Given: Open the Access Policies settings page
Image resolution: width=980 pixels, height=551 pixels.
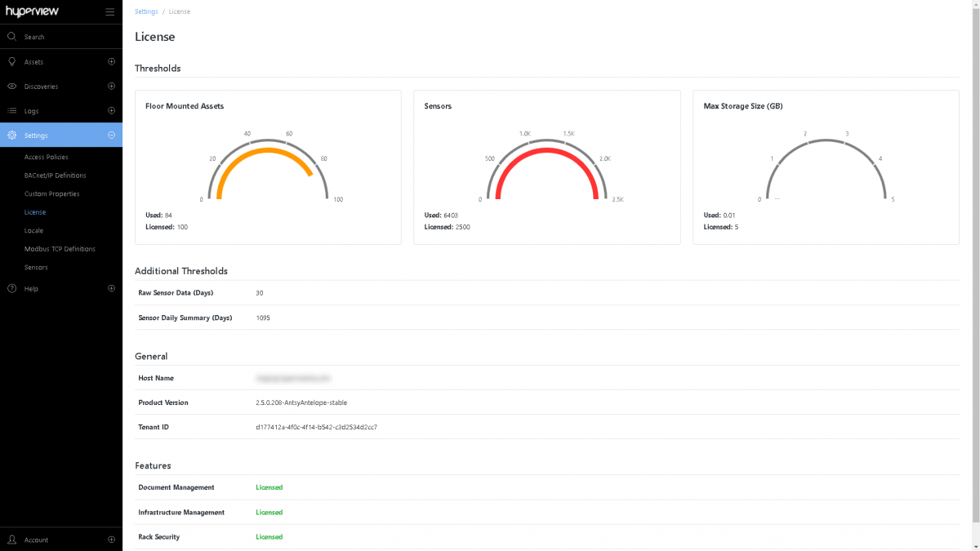Looking at the screenshot, I should 47,157.
